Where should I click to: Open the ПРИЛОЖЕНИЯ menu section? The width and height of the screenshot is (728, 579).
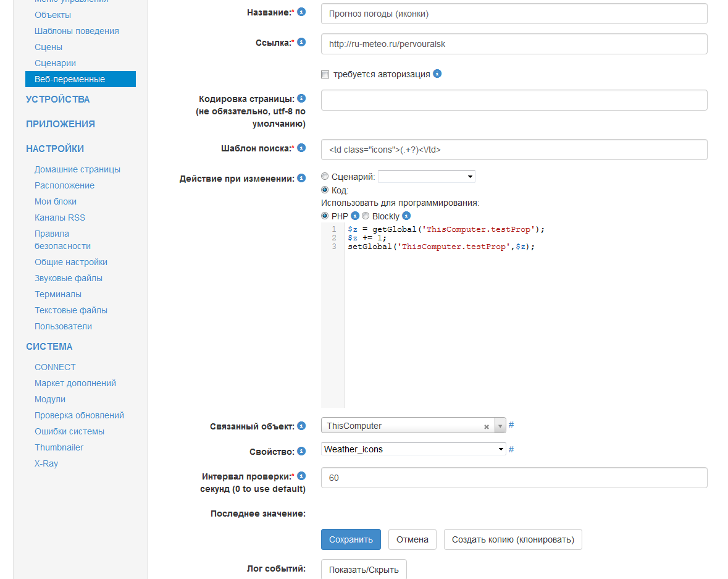[x=61, y=124]
